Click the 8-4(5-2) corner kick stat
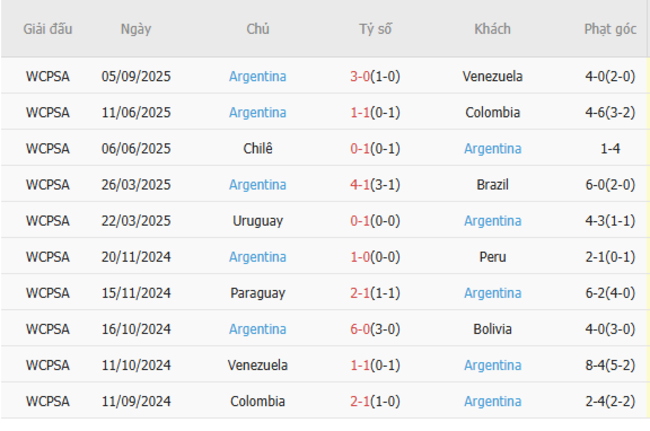The width and height of the screenshot is (650, 431). [x=610, y=365]
